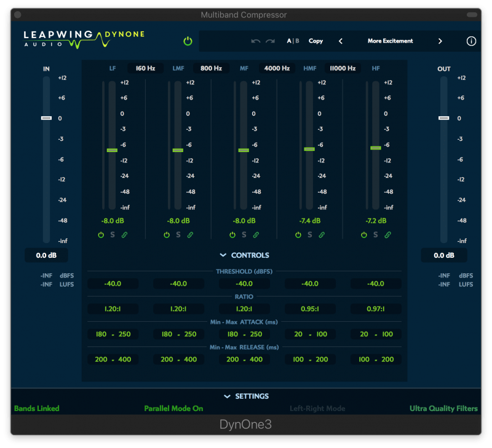Toggle LF band link icon
492x448 pixels.
point(124,234)
